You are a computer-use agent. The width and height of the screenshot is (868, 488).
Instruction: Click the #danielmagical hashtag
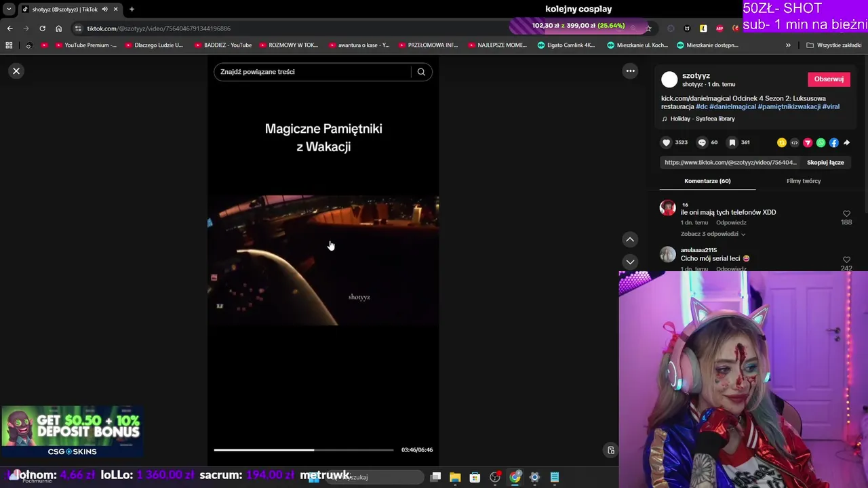point(732,106)
